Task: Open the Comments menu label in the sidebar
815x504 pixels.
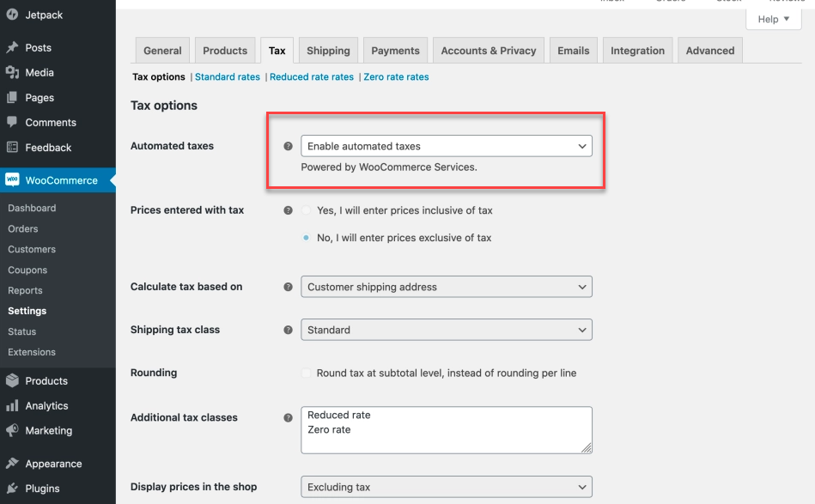Action: (51, 123)
